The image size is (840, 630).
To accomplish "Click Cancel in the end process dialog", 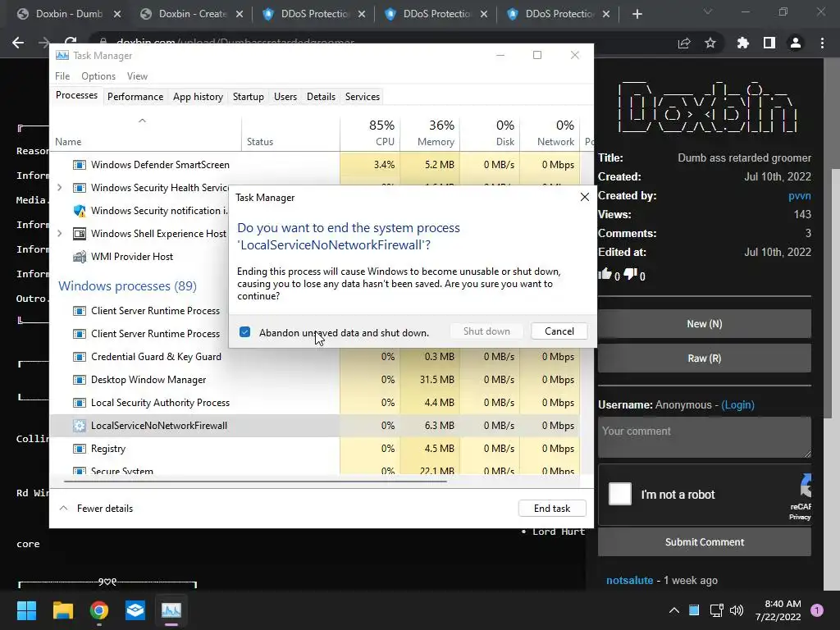I will (x=559, y=331).
